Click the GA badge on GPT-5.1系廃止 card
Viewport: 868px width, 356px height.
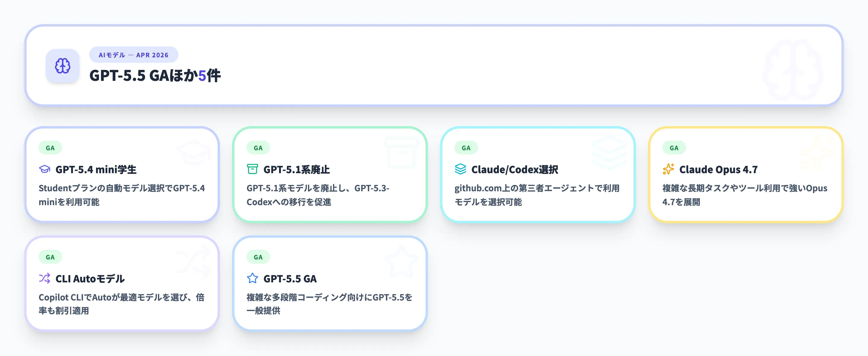click(x=258, y=148)
